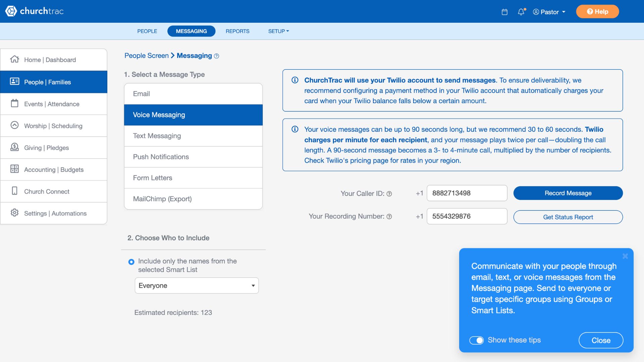Click the Messaging breadcrumb link
This screenshot has height=362, width=644.
point(194,56)
